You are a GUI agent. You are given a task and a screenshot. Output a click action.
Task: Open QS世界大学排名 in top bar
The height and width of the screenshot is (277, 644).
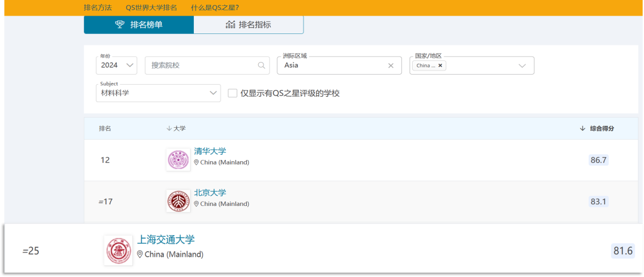[151, 7]
